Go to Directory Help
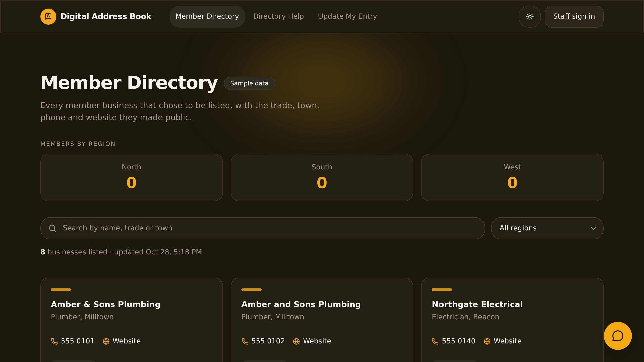This screenshot has height=362, width=644. (x=278, y=16)
